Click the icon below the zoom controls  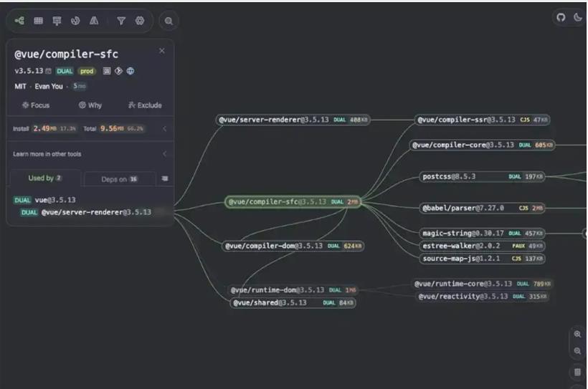click(577, 372)
